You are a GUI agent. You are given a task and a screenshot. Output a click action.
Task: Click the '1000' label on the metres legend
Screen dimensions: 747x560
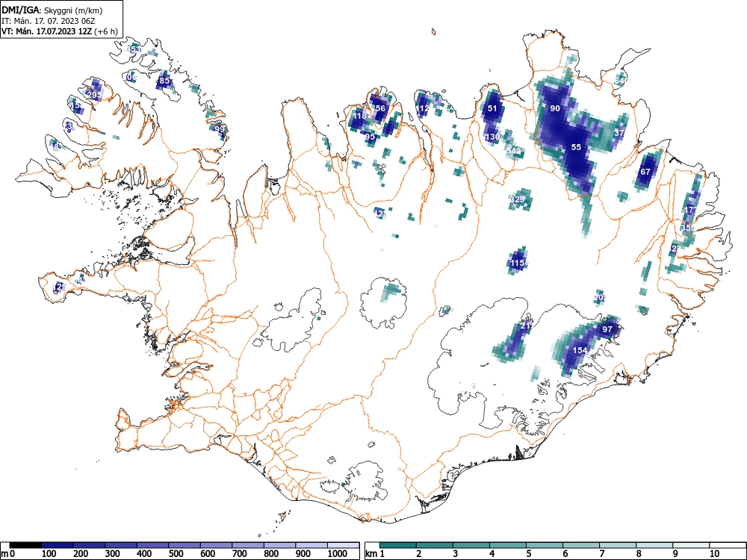pos(338,554)
